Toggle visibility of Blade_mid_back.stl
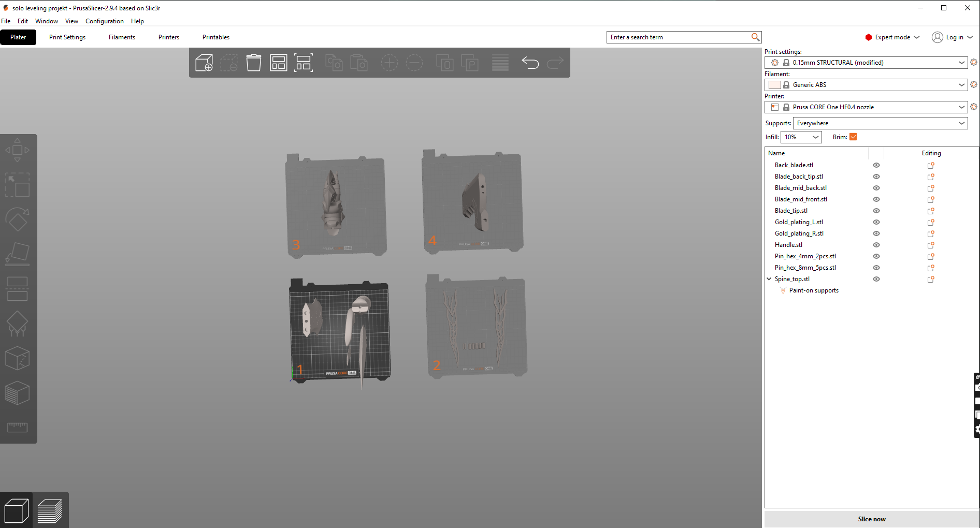 pyautogui.click(x=876, y=188)
